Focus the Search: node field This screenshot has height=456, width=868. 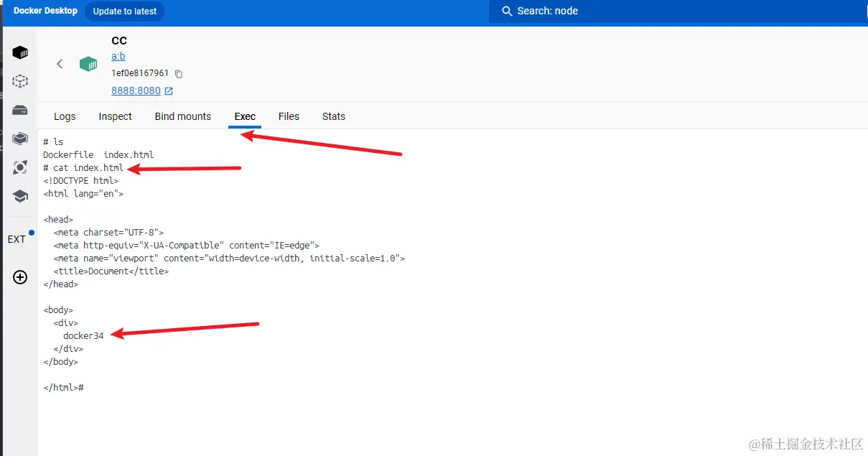[x=678, y=11]
